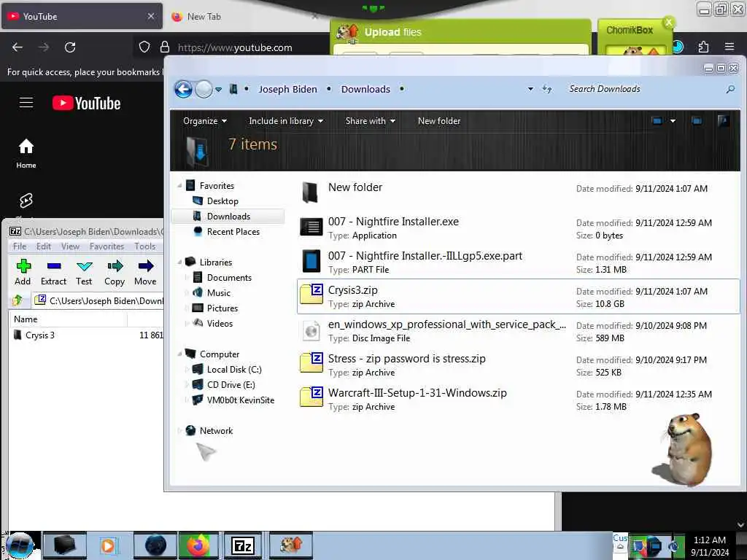Open Recent Places in Favorites
Viewport: 747px width, 560px height.
point(233,231)
